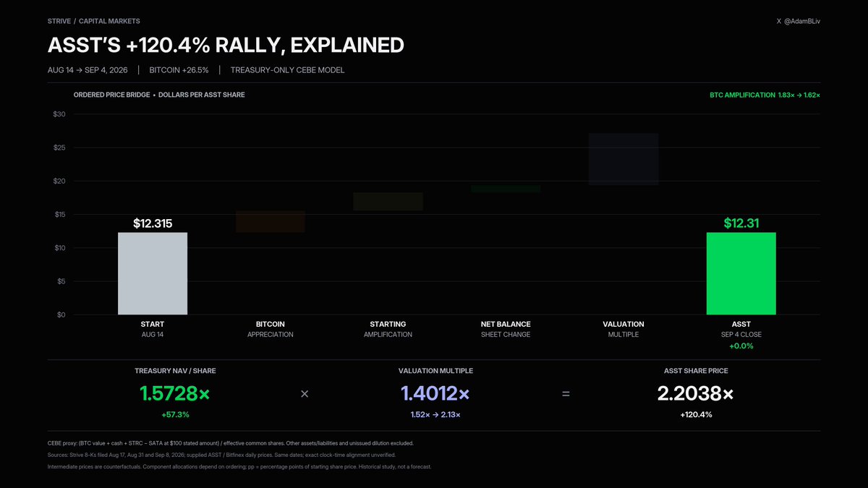Screen dimensions: 868x488
Task: Click the gray START Aug 14 bar
Action: pos(153,273)
